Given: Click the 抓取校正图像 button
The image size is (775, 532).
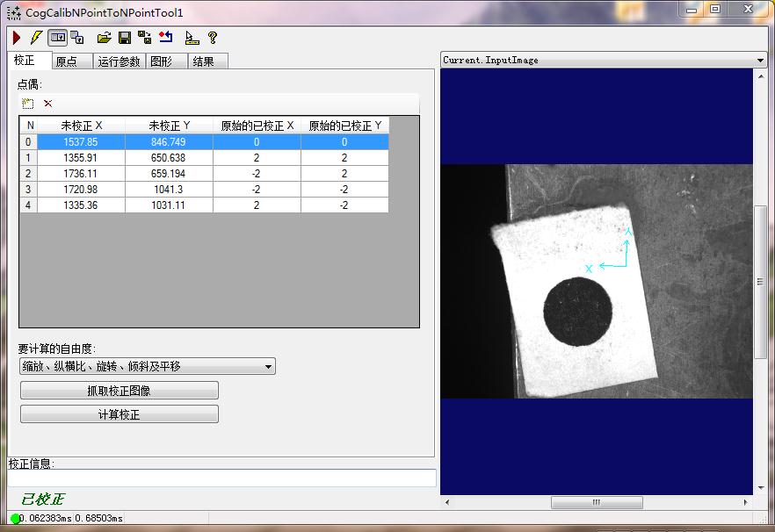Looking at the screenshot, I should (119, 391).
